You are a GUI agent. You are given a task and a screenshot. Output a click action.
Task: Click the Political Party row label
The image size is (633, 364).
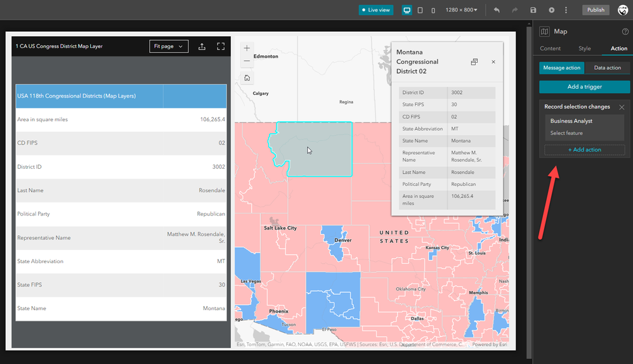pyautogui.click(x=34, y=214)
